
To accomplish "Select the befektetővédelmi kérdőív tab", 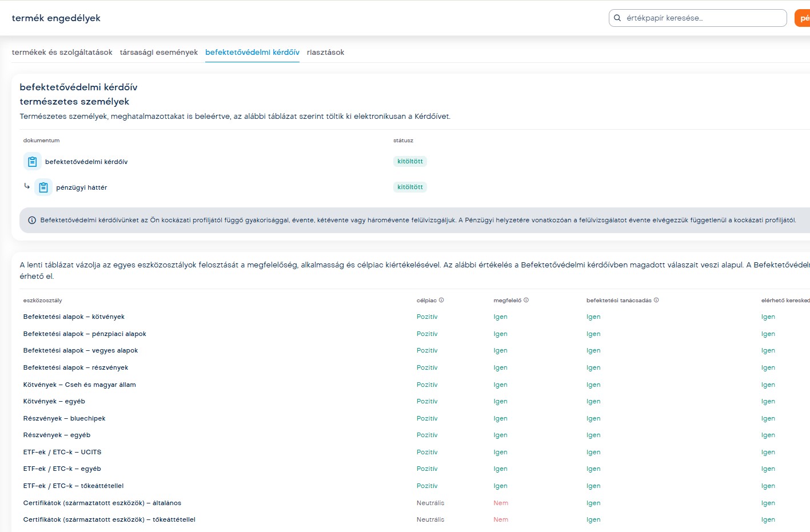I will pyautogui.click(x=252, y=53).
